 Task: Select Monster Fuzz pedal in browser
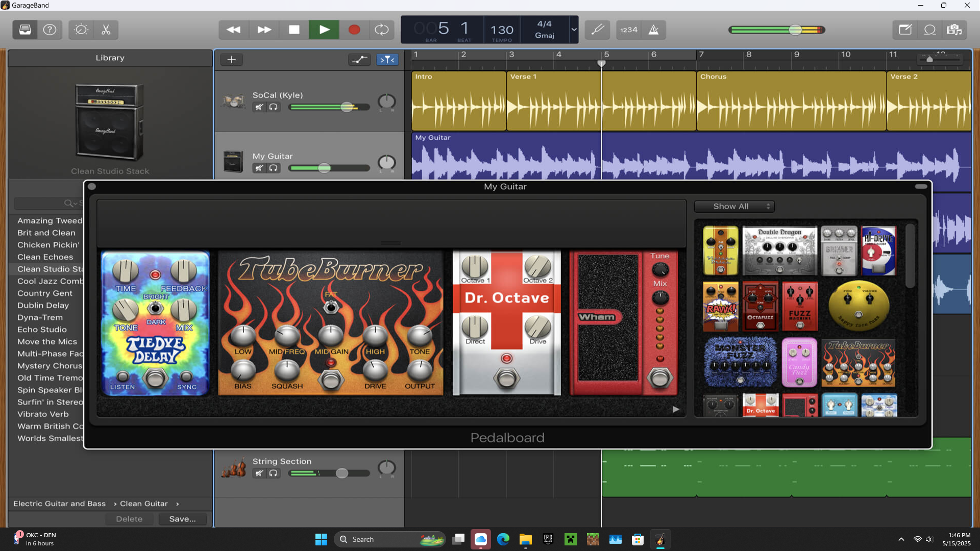(x=740, y=361)
